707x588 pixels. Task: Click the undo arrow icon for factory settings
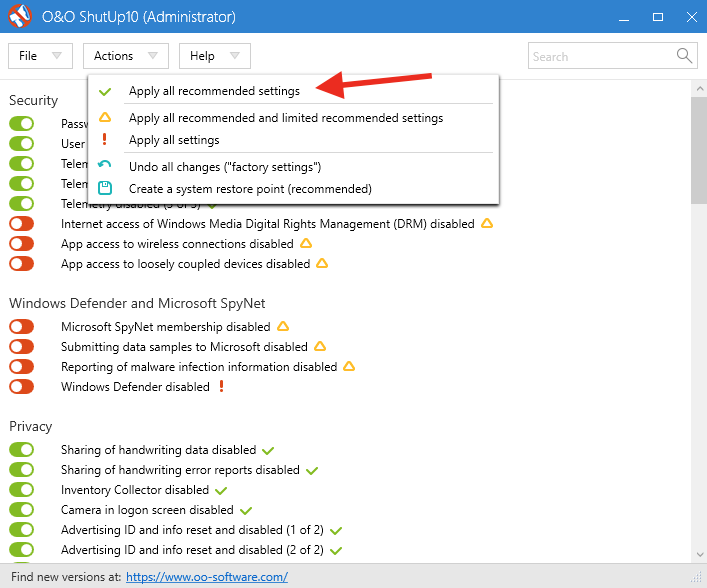click(x=105, y=166)
